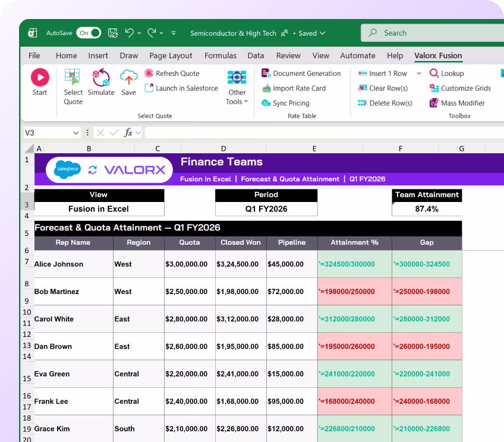Screen dimensions: 504x442
Task: Select column D header
Action: click(x=223, y=149)
